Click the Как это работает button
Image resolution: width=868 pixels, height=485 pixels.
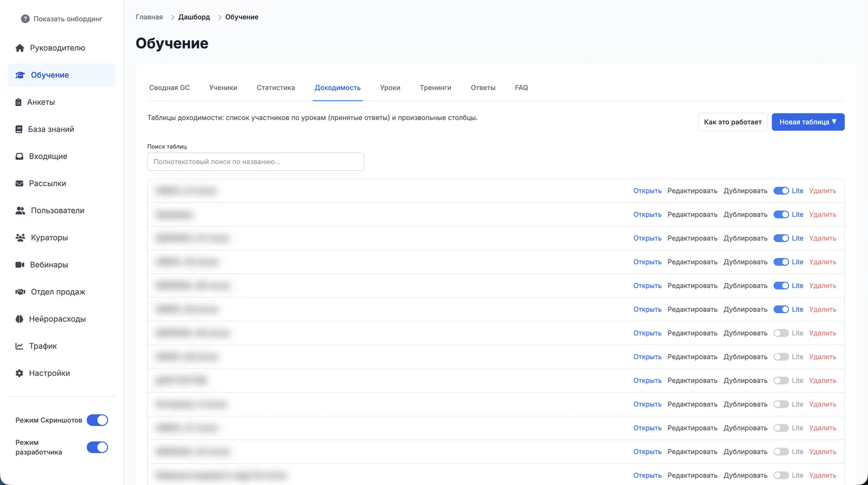[x=732, y=122]
